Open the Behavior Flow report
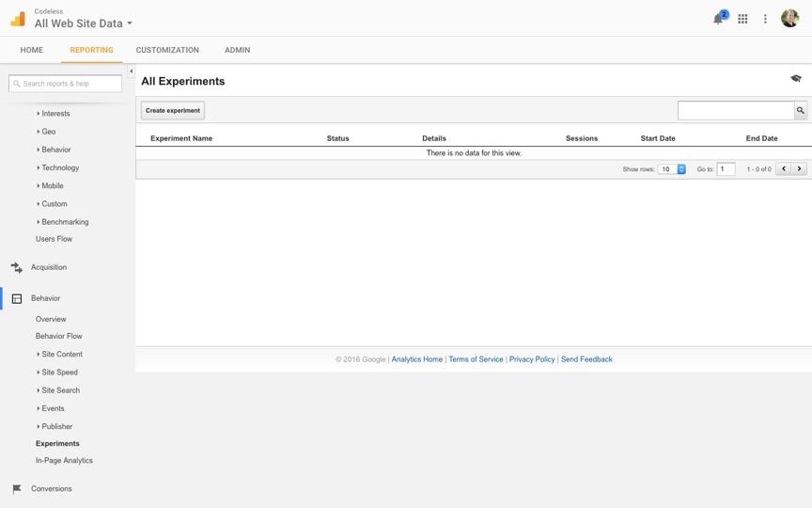This screenshot has height=508, width=812. pyautogui.click(x=58, y=337)
